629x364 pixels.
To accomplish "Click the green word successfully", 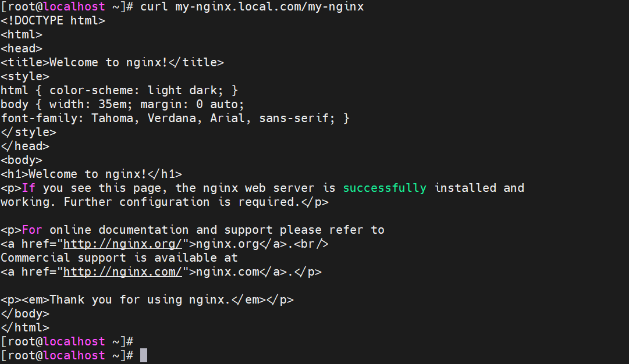I will [385, 188].
